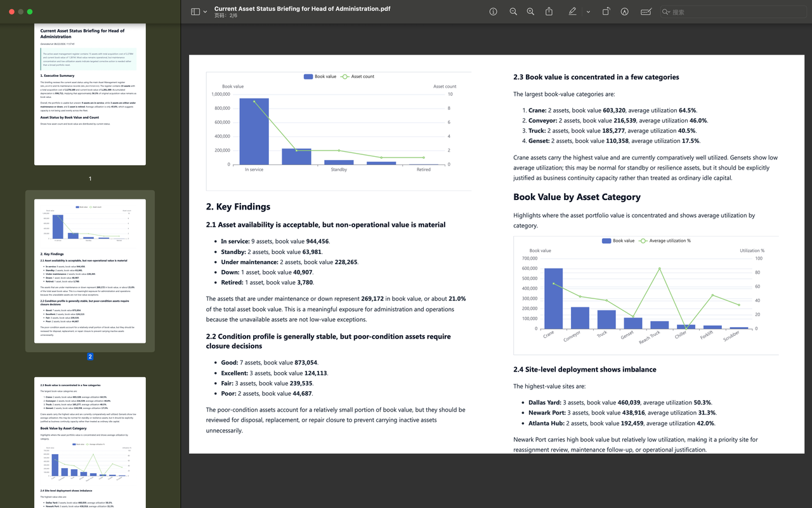This screenshot has width=812, height=508.
Task: Click the 'Reach Truck' axis label
Action: [650, 338]
